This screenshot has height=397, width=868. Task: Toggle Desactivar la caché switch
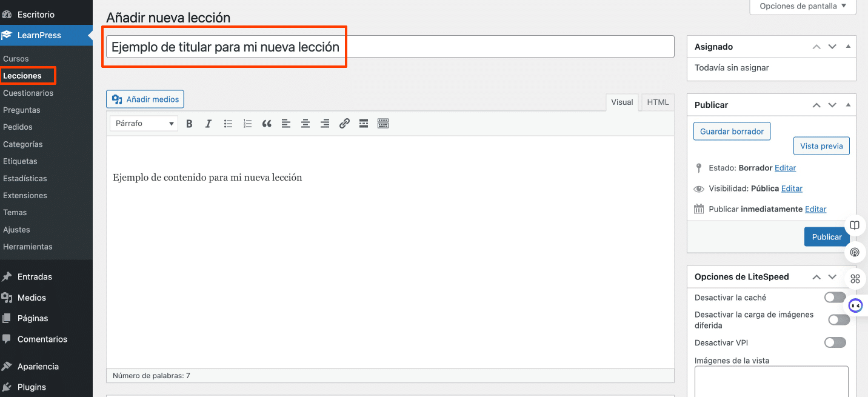835,298
